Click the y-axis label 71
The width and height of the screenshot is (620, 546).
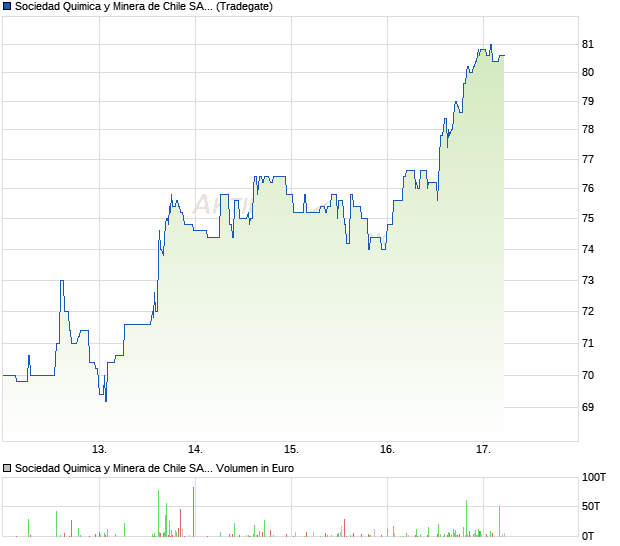coord(588,343)
